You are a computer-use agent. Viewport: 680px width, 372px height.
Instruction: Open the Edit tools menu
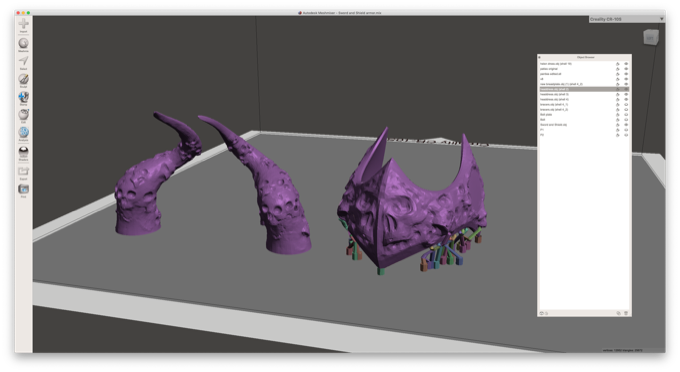click(23, 115)
